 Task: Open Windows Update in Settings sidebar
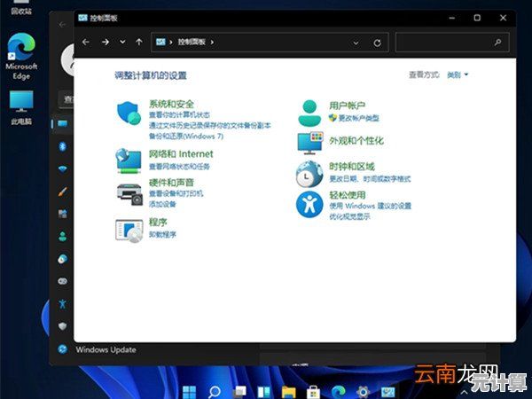(106, 349)
